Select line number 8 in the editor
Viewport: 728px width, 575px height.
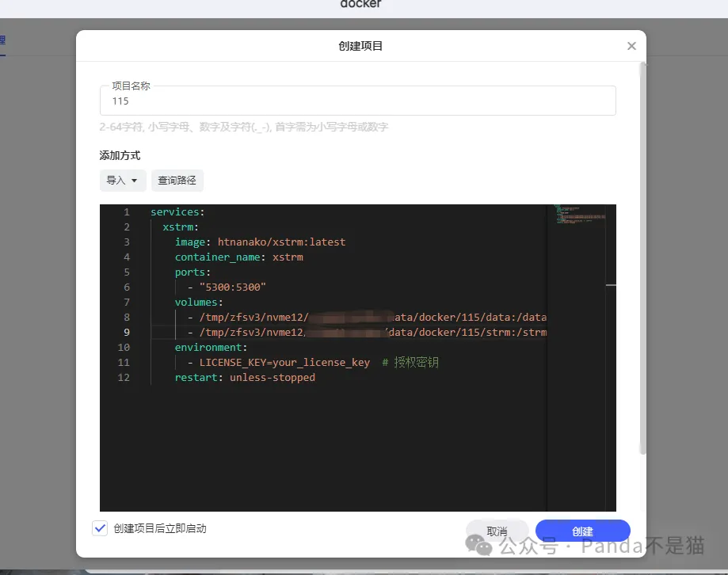click(126, 317)
